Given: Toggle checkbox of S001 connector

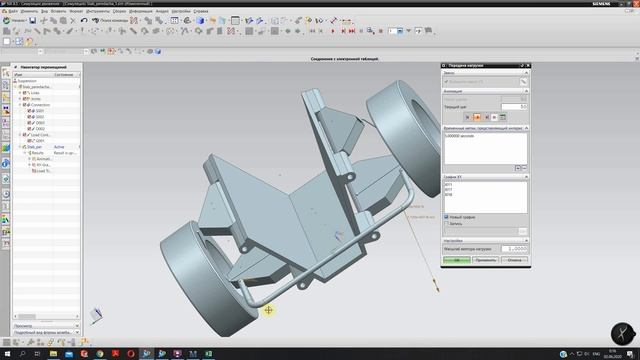Looking at the screenshot, I should click(x=29, y=111).
